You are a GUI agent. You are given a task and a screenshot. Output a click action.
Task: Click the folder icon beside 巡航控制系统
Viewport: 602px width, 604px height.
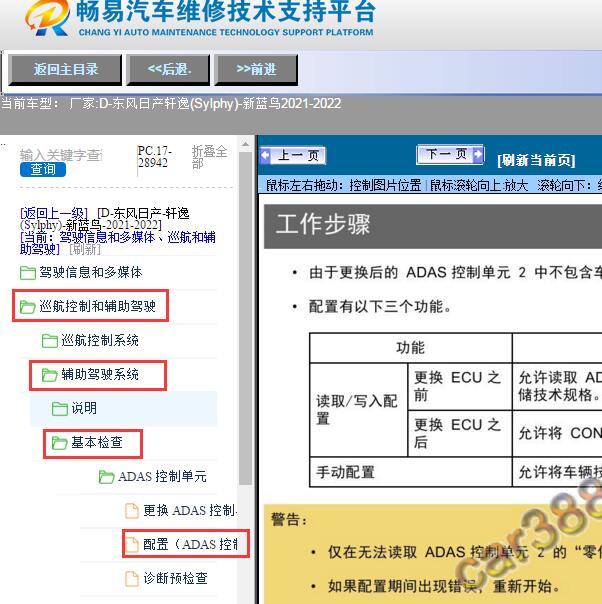pos(50,341)
